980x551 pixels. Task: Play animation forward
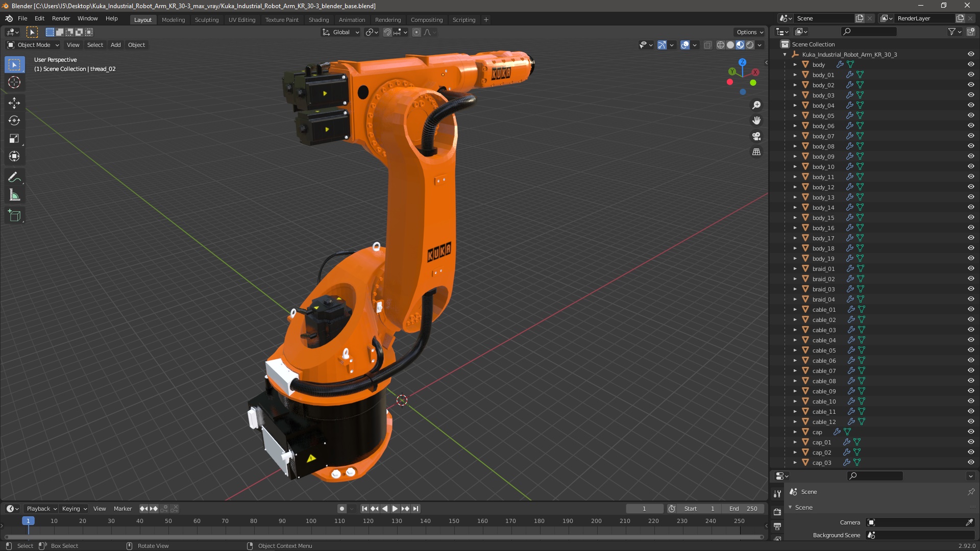[395, 509]
